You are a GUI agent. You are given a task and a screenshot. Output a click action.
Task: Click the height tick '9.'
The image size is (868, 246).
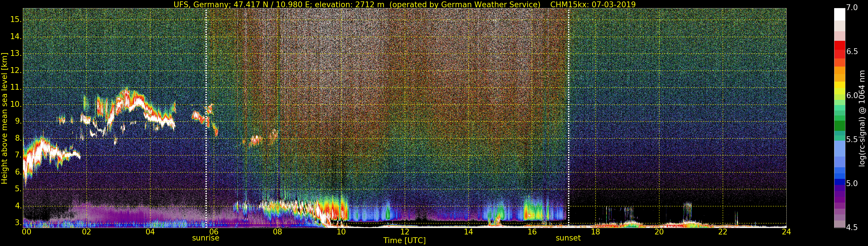18,121
